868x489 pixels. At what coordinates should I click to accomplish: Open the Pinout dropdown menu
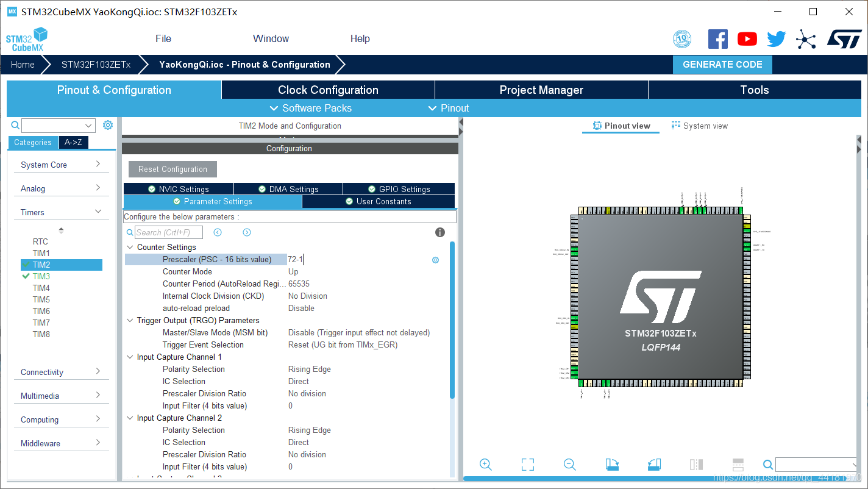click(x=449, y=108)
